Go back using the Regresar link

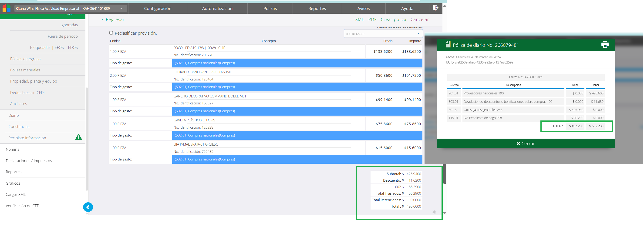point(113,20)
